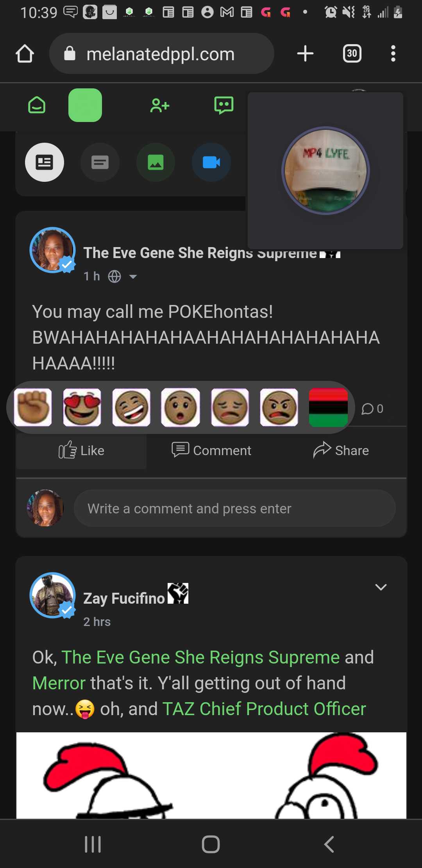Open the TAZ Chief Product Officer mention
422x868 pixels.
click(x=264, y=709)
